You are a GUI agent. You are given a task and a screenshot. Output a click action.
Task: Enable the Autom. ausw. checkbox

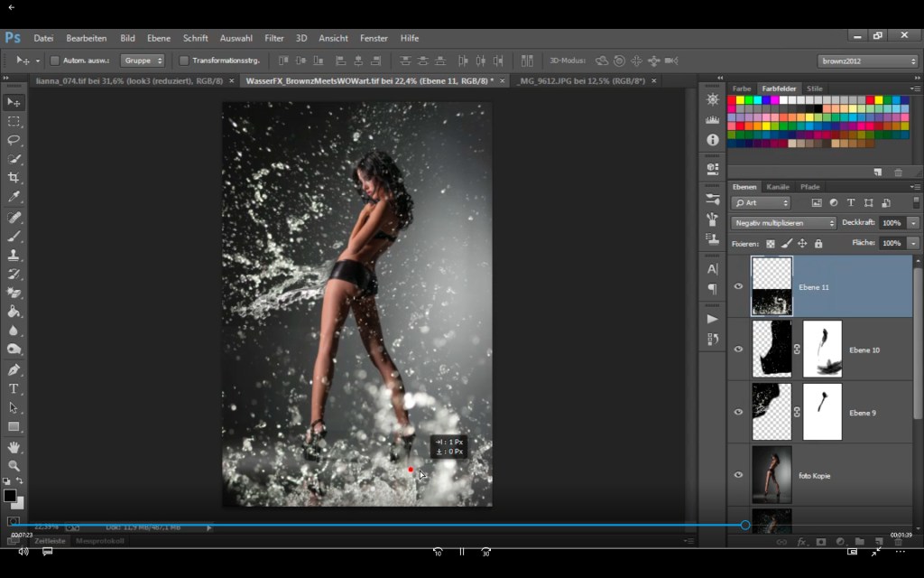(55, 61)
